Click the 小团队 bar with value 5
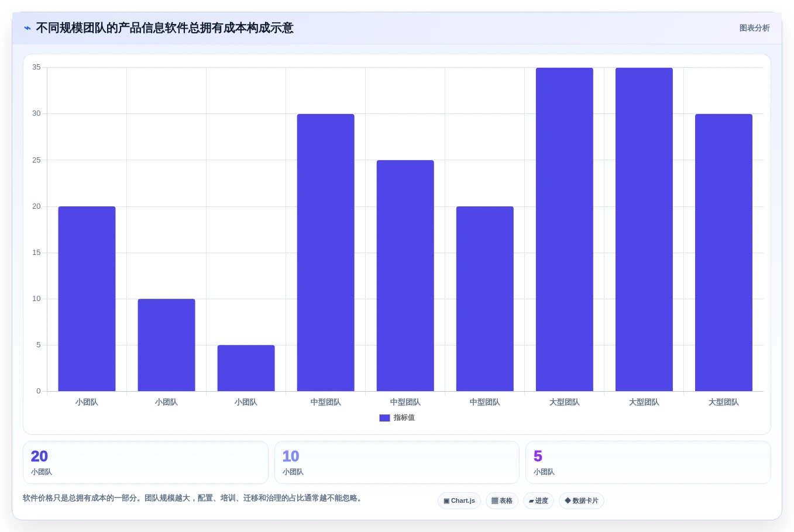Screen dimensions: 794x532 pyautogui.click(x=246, y=368)
